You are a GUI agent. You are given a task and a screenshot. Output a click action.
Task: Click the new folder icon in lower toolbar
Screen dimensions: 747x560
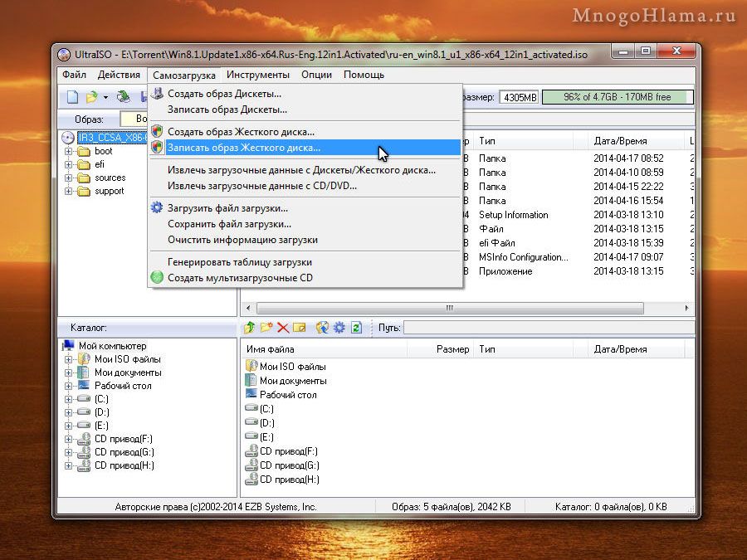tap(266, 328)
